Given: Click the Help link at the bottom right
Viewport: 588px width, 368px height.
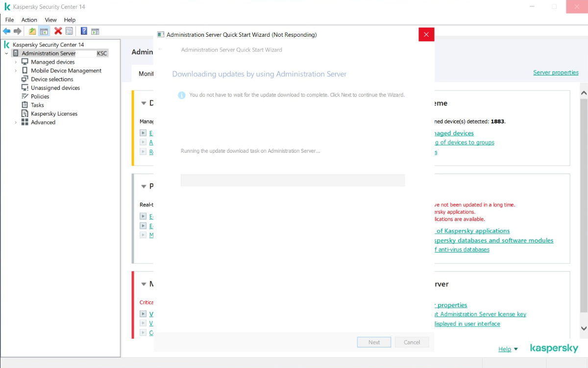Looking at the screenshot, I should pyautogui.click(x=505, y=349).
